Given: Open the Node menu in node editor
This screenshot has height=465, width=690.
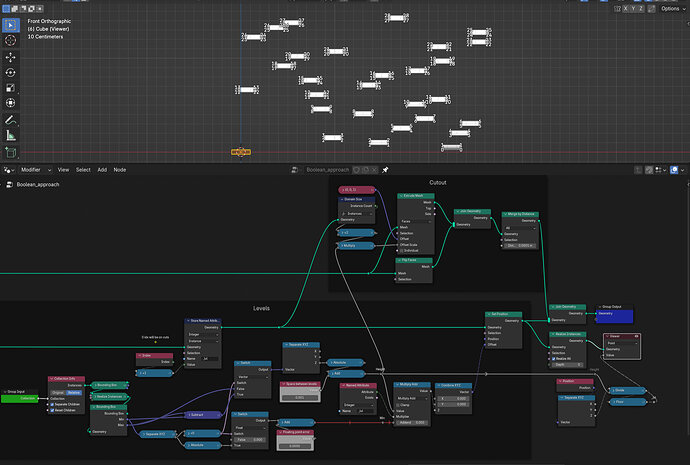Looking at the screenshot, I should click(120, 170).
